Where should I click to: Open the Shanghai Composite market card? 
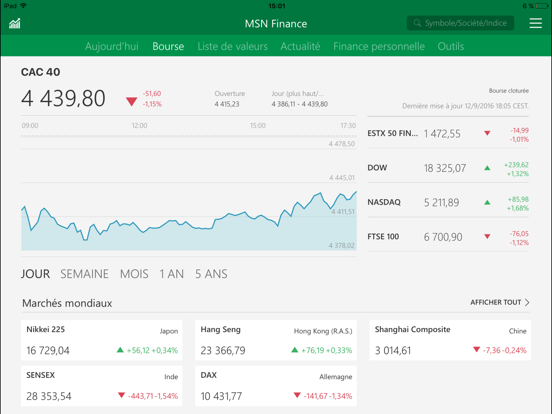450,340
